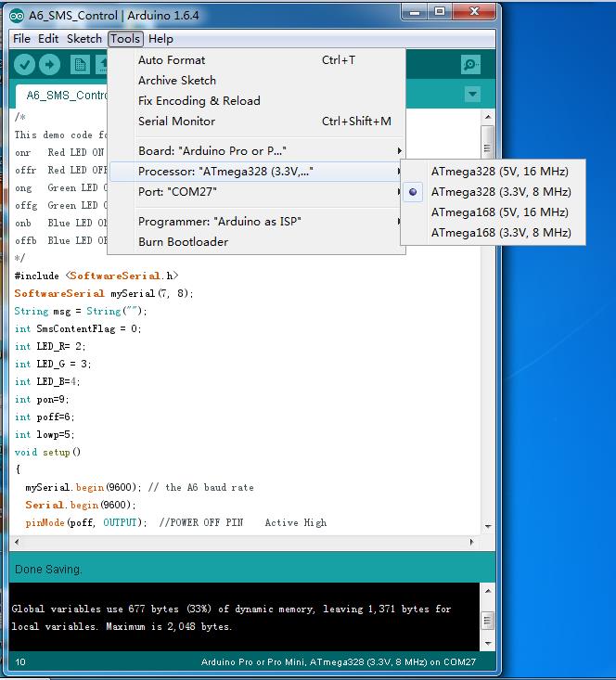Click the 'void setup()' line
This screenshot has height=680, width=616.
tap(47, 453)
